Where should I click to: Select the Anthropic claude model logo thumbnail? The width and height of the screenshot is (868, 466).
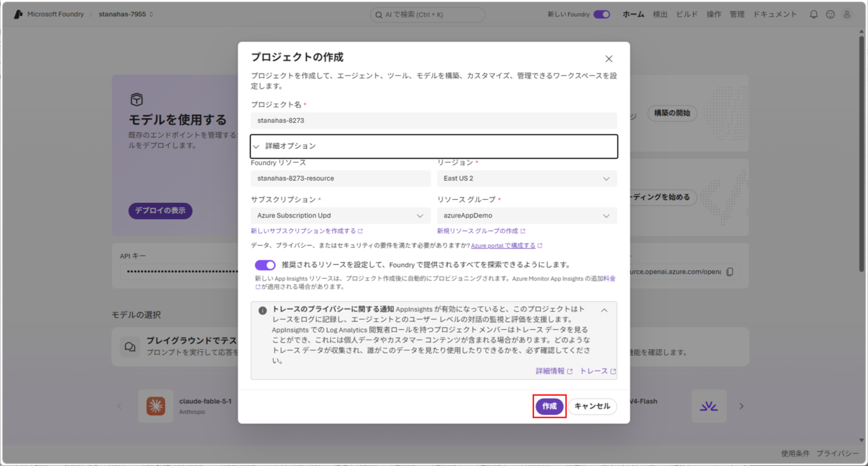[156, 406]
